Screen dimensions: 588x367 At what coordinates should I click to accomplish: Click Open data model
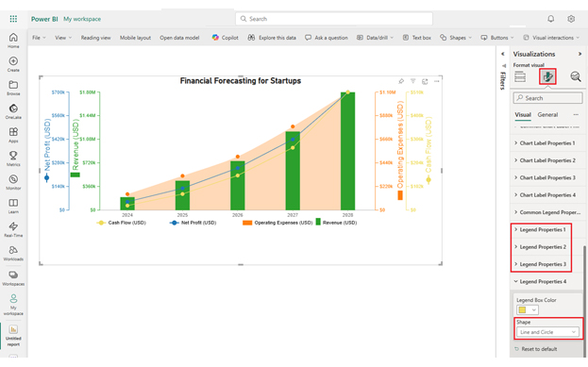(179, 38)
